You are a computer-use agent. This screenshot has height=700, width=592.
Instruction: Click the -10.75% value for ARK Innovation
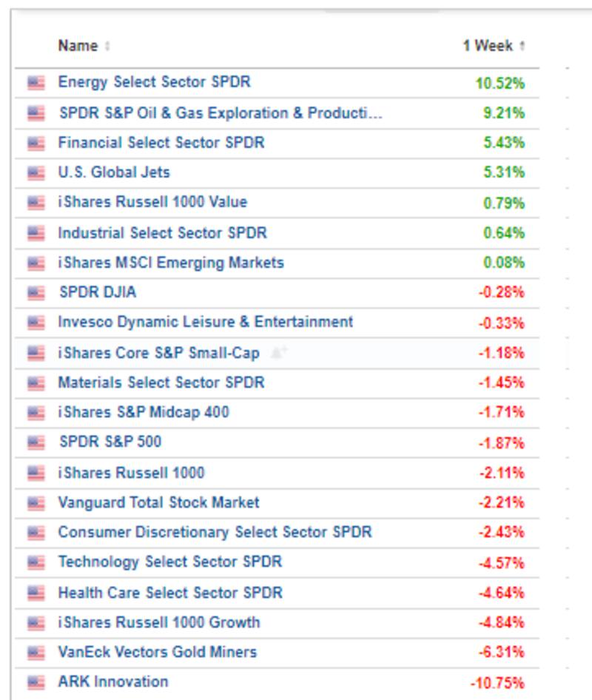[x=497, y=683]
